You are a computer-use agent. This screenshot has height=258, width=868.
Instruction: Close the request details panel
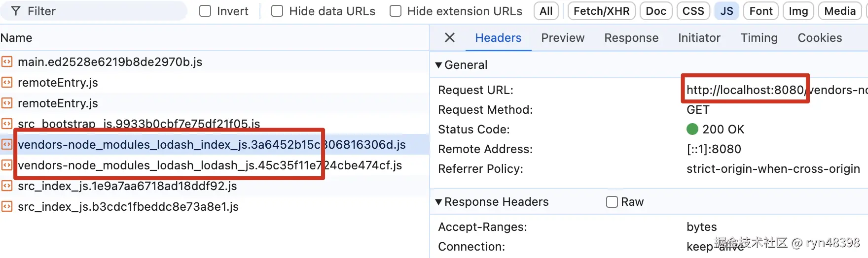tap(449, 37)
